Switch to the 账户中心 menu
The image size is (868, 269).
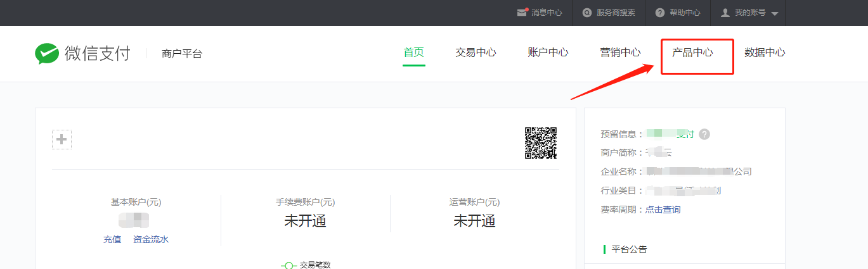tap(548, 53)
